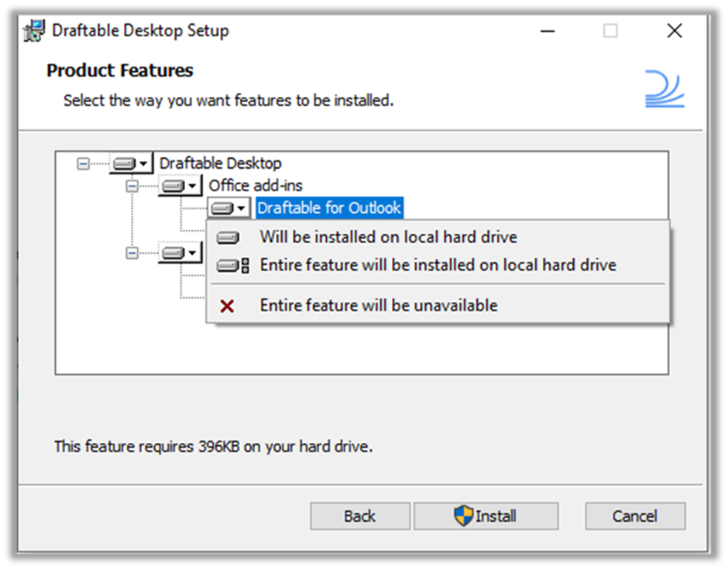Select the Draftable Desktop tree item
This screenshot has width=728, height=569.
pyautogui.click(x=221, y=163)
